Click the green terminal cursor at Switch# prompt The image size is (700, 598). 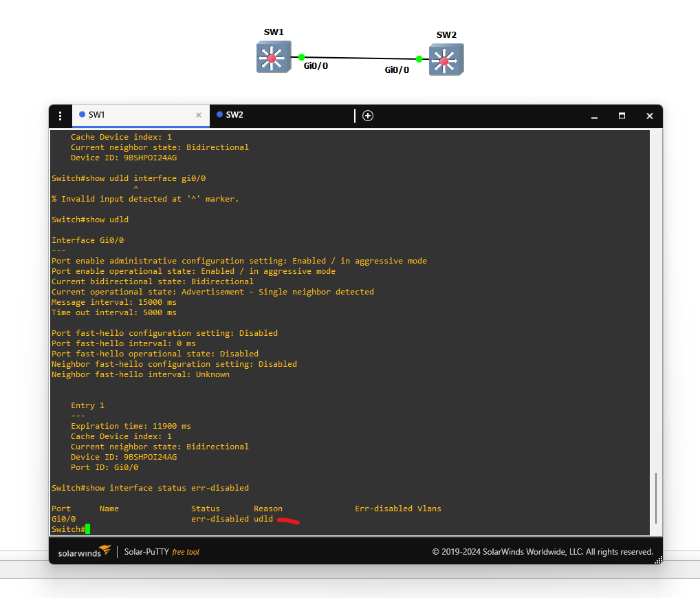pyautogui.click(x=87, y=529)
